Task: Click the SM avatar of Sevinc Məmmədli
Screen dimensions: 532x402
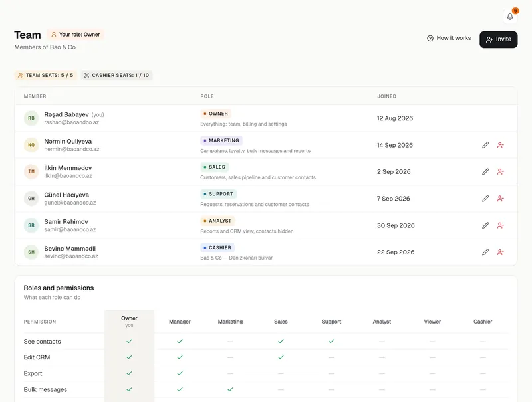Action: (x=31, y=252)
